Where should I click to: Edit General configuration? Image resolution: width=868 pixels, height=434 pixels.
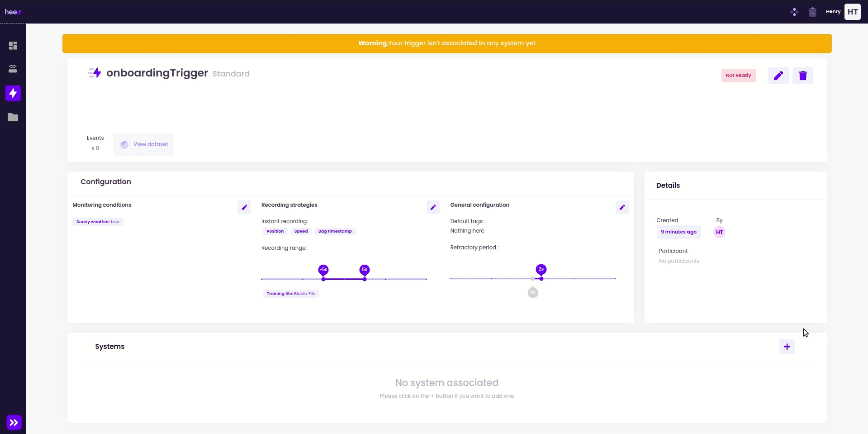(x=622, y=207)
